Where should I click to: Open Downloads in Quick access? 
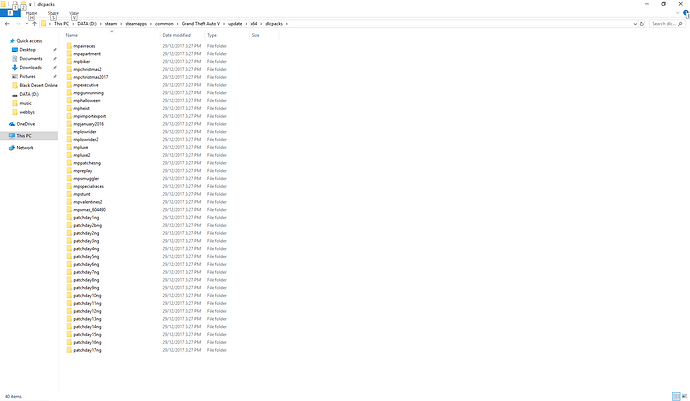click(30, 67)
